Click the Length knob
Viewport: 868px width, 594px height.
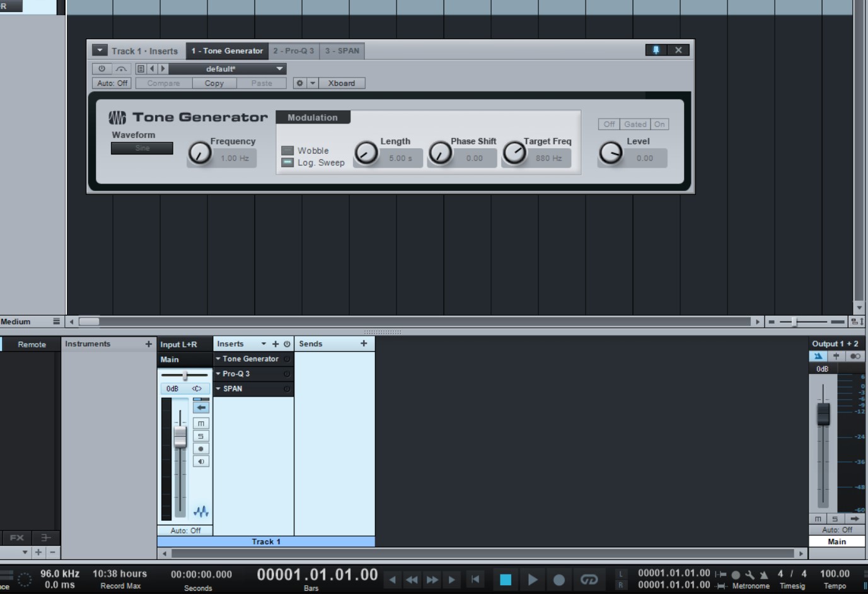tap(366, 153)
